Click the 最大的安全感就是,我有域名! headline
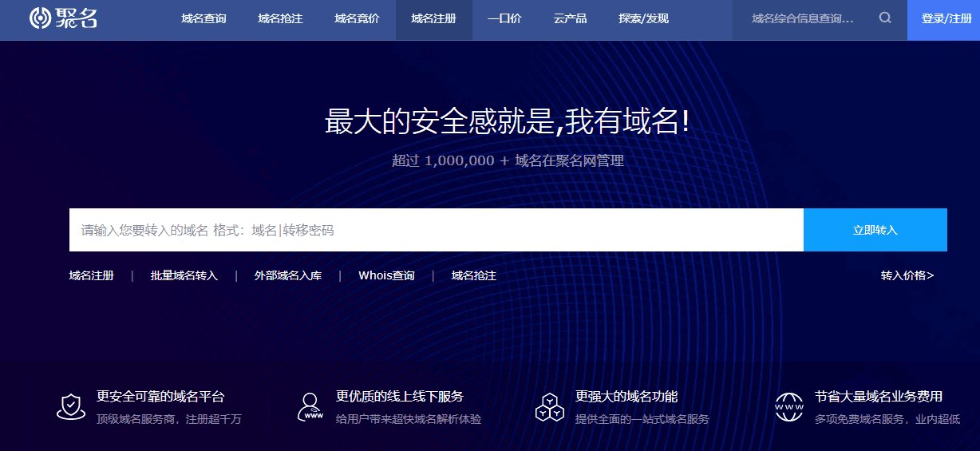This screenshot has width=980, height=451. click(x=508, y=122)
